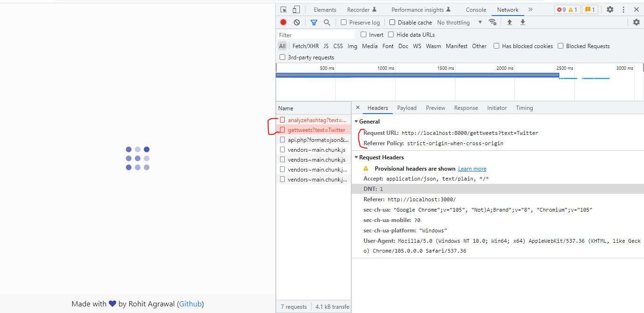Close the request details pane
This screenshot has width=644, height=313.
(x=357, y=107)
